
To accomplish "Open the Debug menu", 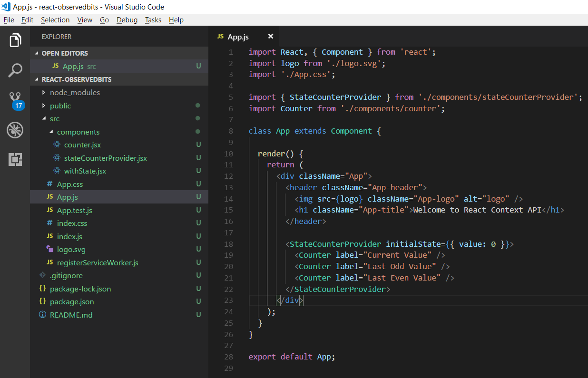I will 127,20.
